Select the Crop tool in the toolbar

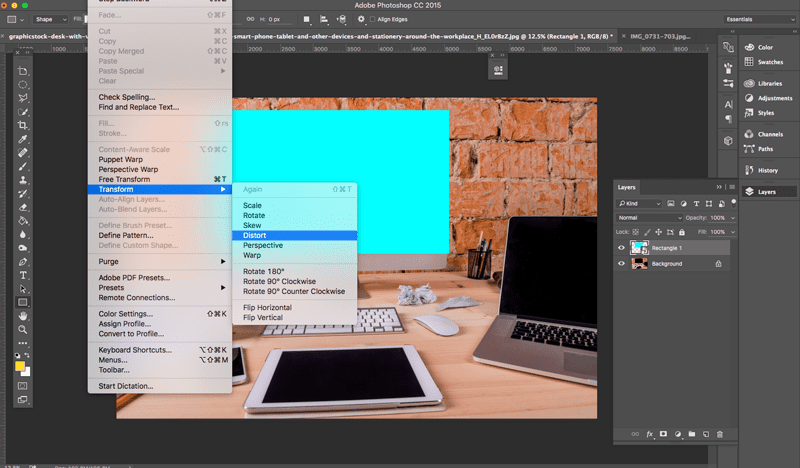click(x=23, y=125)
